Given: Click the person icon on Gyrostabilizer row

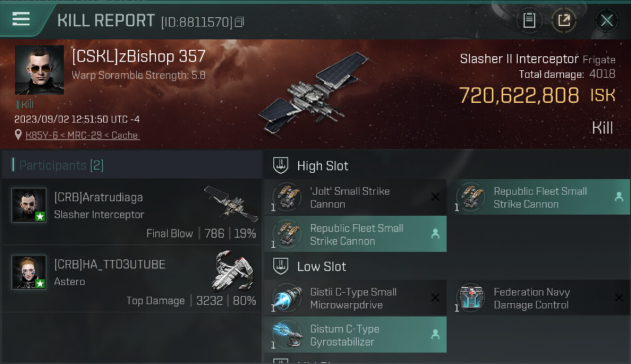Looking at the screenshot, I should (435, 334).
